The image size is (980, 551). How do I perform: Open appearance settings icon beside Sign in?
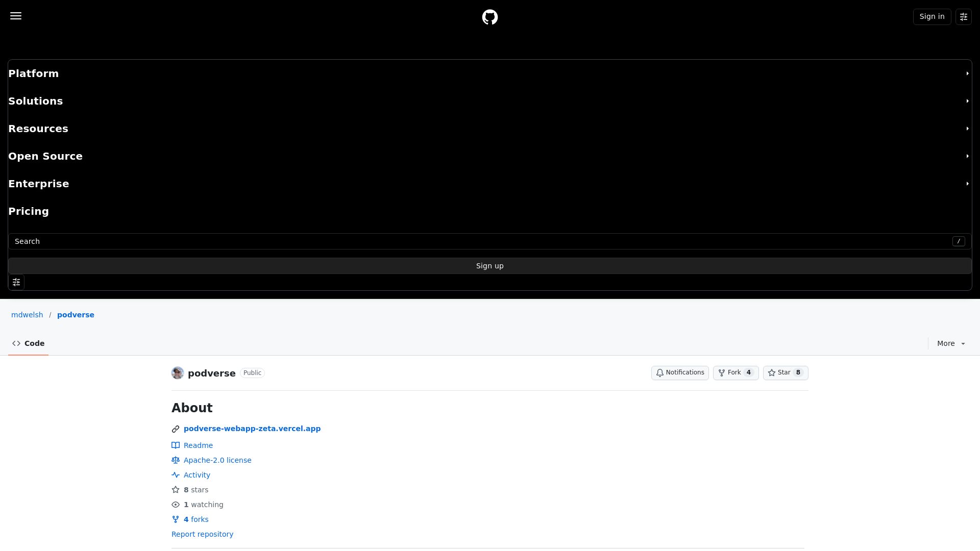pyautogui.click(x=964, y=17)
